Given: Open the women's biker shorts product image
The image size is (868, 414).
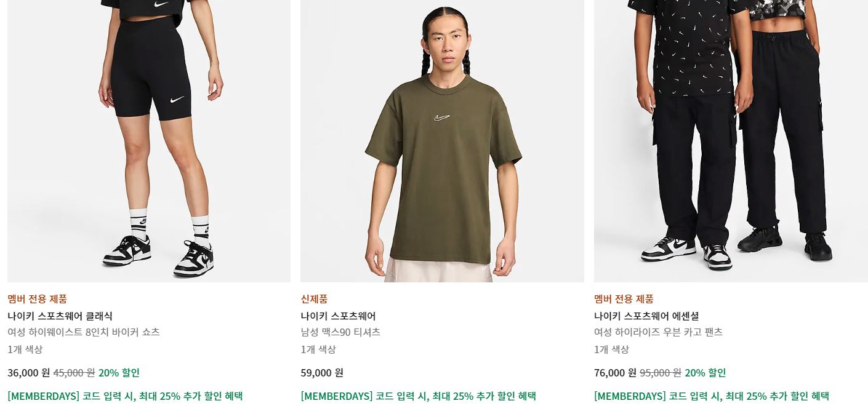Looking at the screenshot, I should [149, 141].
